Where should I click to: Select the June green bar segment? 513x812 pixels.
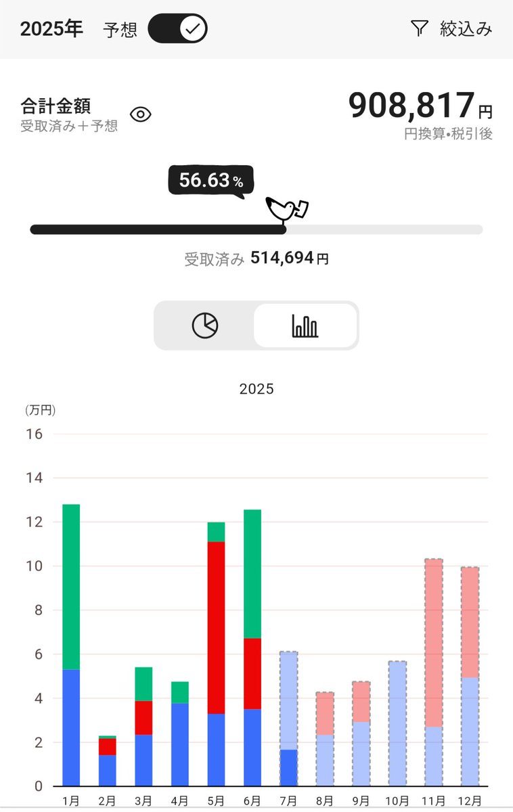(x=252, y=574)
